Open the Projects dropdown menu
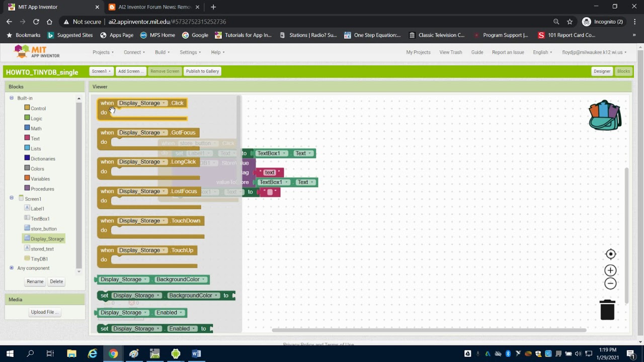 [103, 52]
